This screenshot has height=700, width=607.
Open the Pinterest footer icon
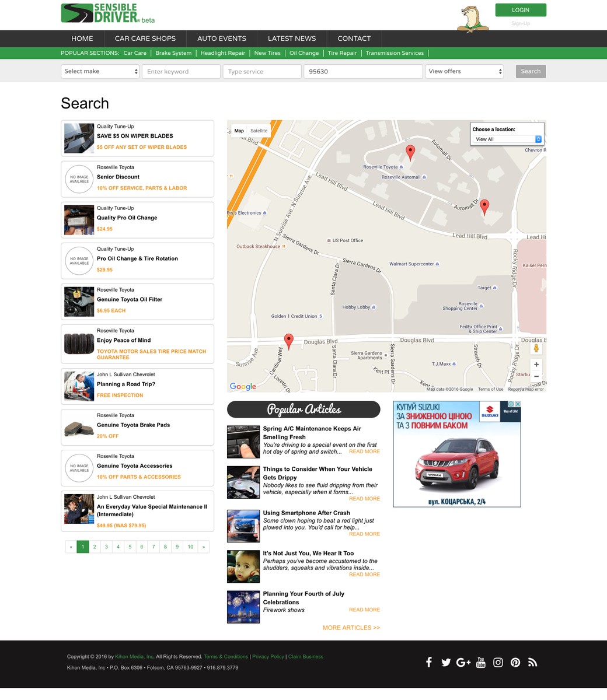pos(515,662)
